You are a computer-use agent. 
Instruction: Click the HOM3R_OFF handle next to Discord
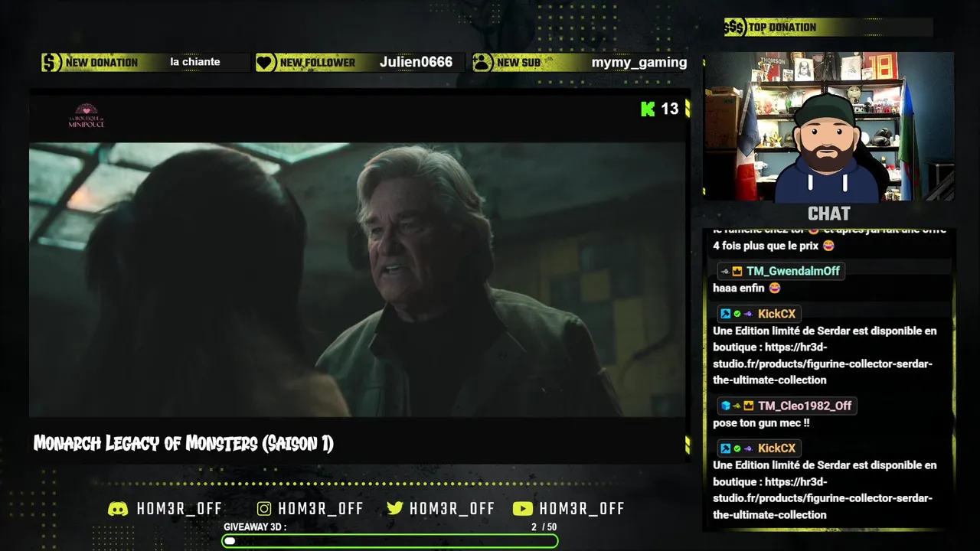coord(179,509)
